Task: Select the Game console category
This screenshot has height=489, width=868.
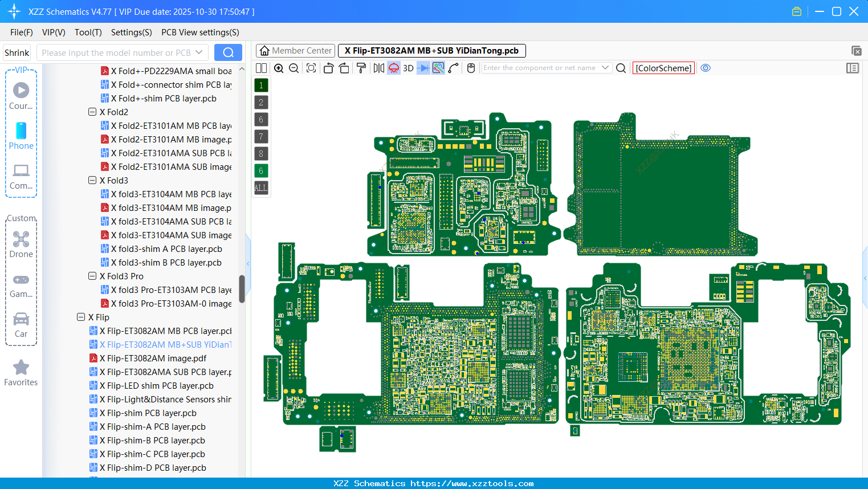Action: pyautogui.click(x=21, y=286)
